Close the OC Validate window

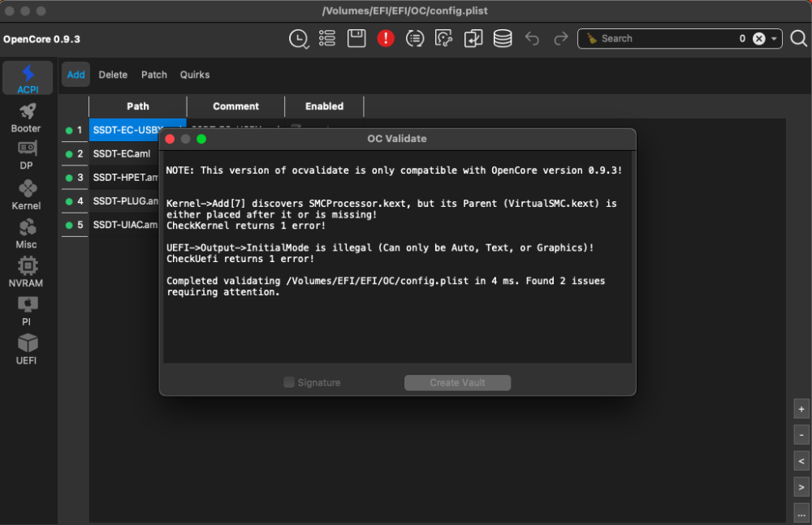point(170,139)
